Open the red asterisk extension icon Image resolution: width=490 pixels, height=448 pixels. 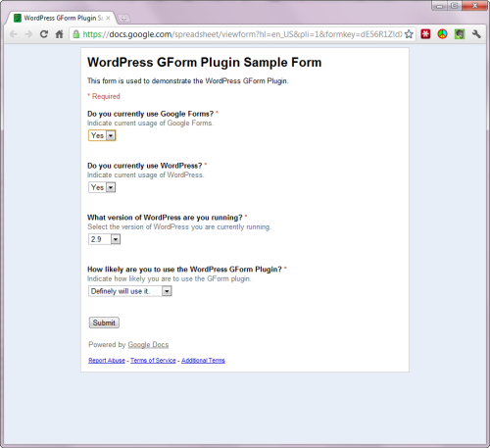tap(425, 34)
